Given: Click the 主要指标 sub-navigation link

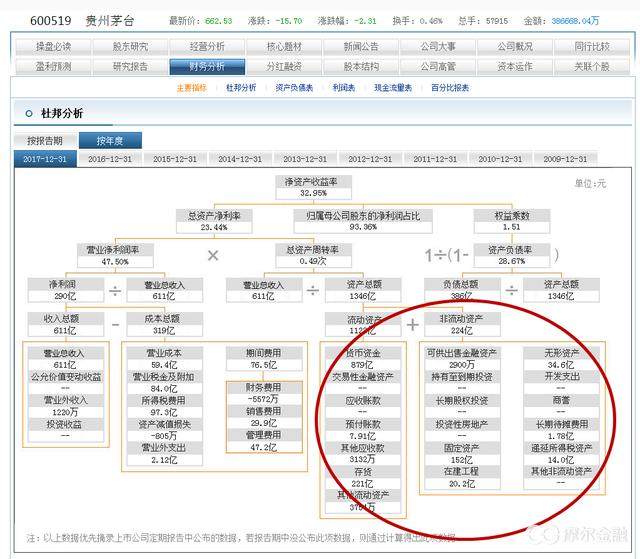Looking at the screenshot, I should (191, 87).
